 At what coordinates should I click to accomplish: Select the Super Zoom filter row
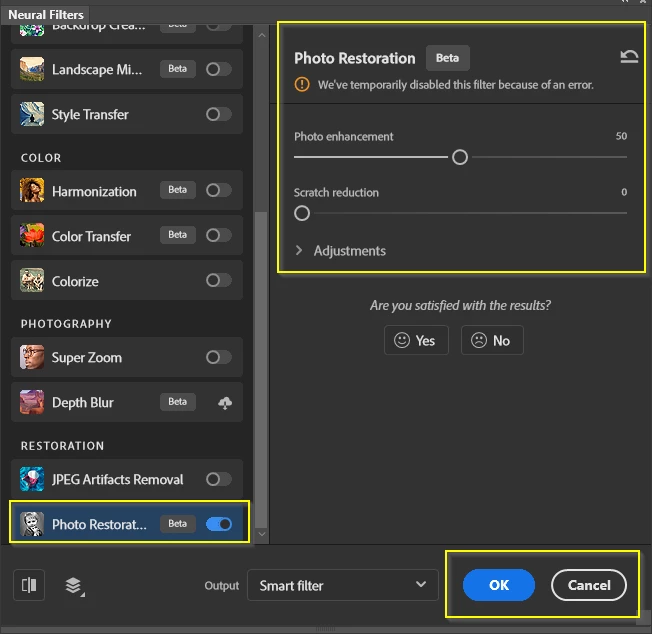coord(127,357)
